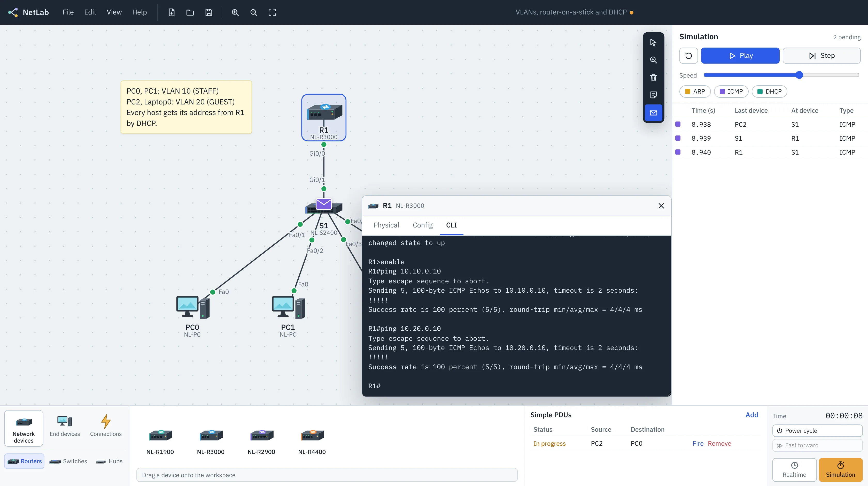The width and height of the screenshot is (868, 486).
Task: Show the Switches subcategory
Action: [68, 461]
